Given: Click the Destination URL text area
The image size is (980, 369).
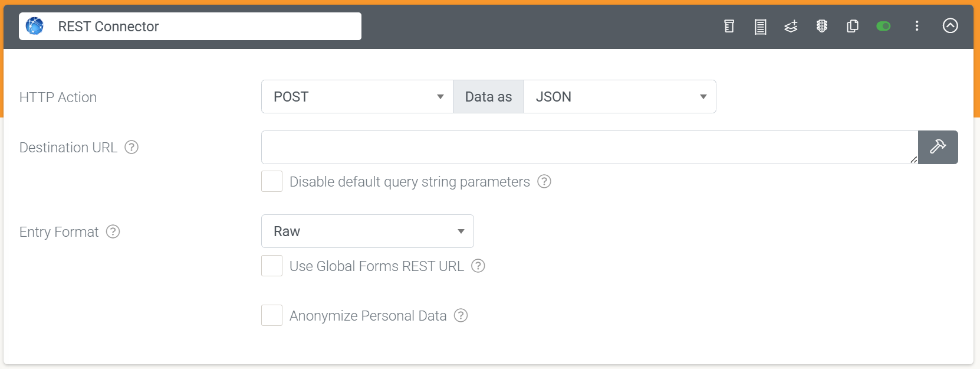Looking at the screenshot, I should click(x=590, y=147).
